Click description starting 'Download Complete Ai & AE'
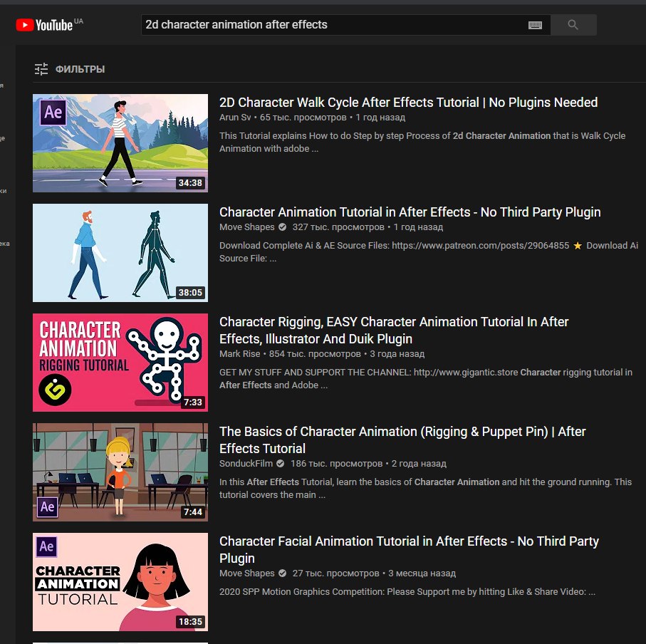Viewport: 646px width, 644px height. pos(429,251)
